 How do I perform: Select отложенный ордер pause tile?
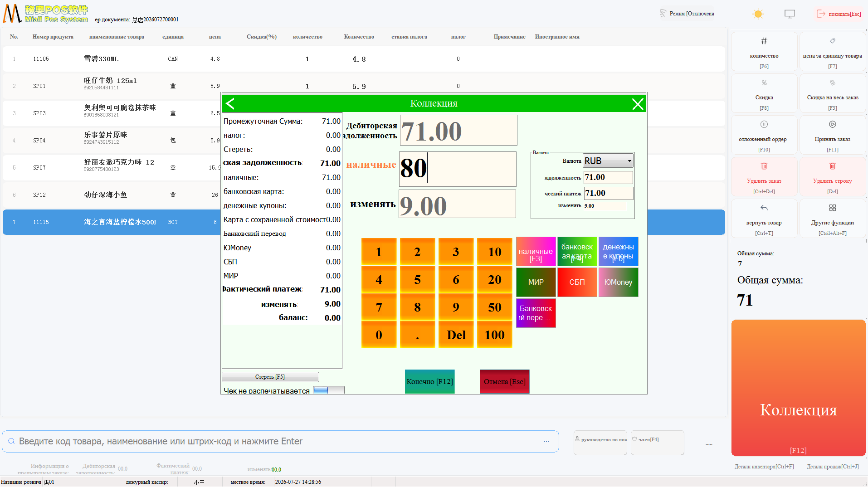[x=764, y=135]
